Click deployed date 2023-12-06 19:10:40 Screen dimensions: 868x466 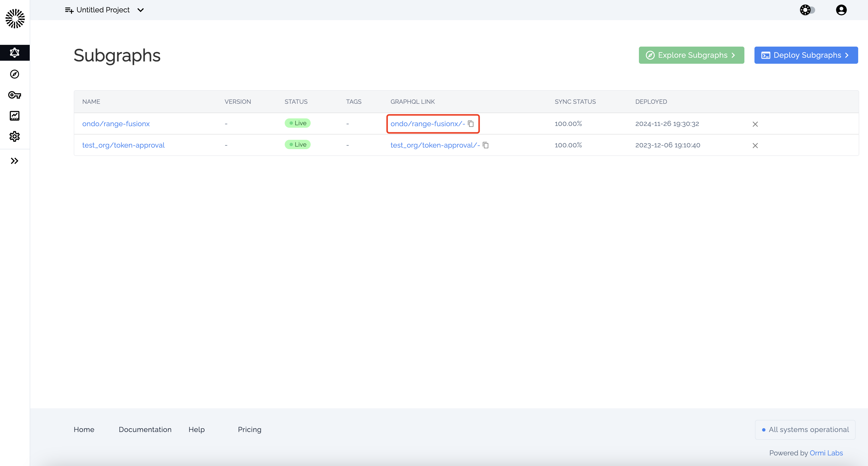(668, 145)
